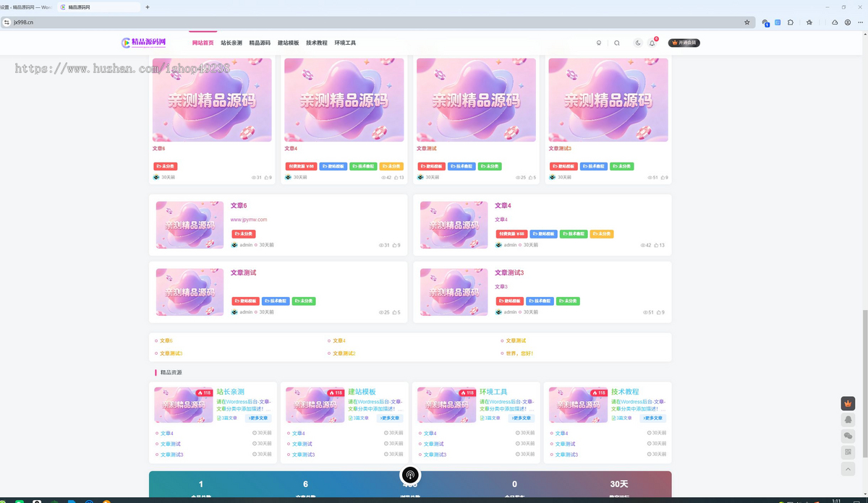868x503 pixels.
Task: Toggle dark mode with the moon icon
Action: [638, 43]
